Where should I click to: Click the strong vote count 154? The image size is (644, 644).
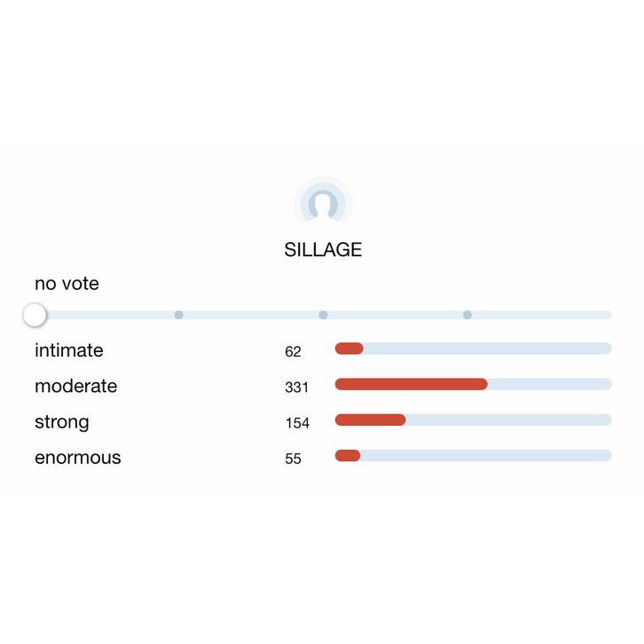296,423
